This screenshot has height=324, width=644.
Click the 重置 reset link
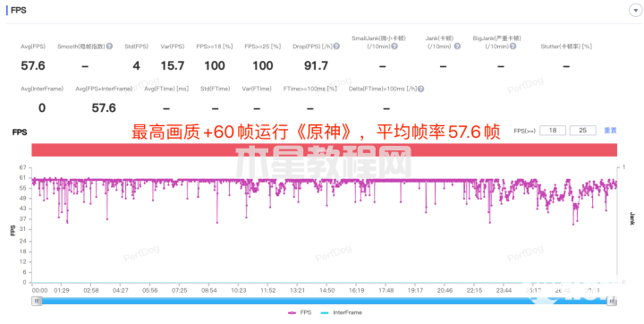610,131
